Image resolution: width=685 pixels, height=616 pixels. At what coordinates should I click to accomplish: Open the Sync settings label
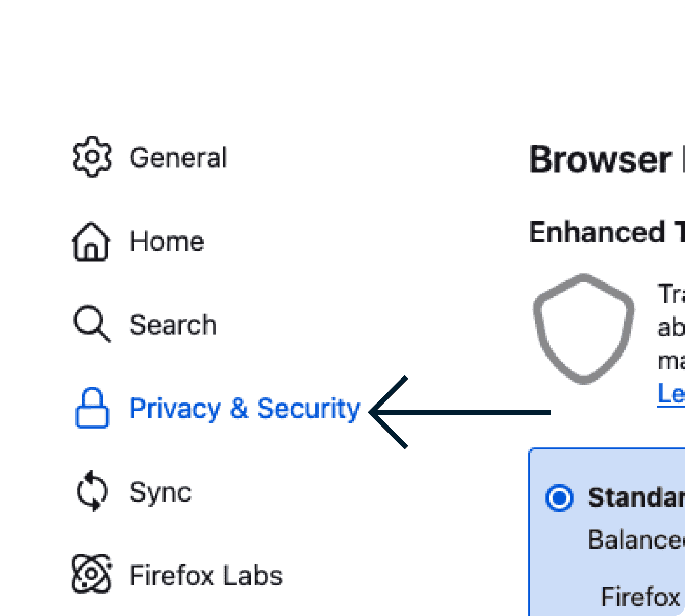160,492
